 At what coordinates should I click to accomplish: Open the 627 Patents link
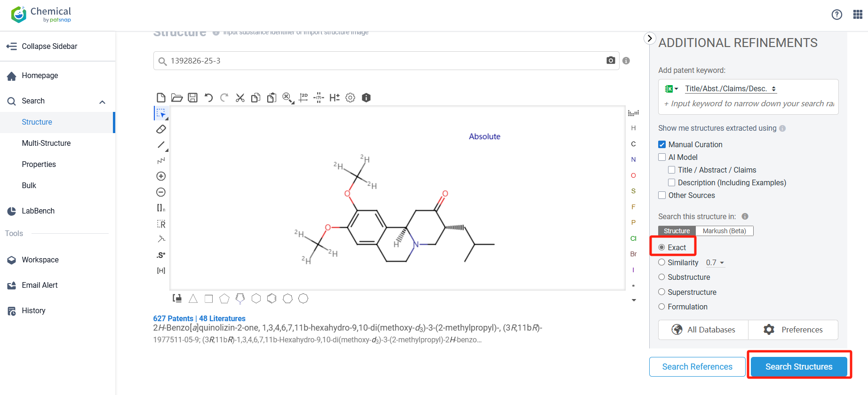pyautogui.click(x=173, y=318)
